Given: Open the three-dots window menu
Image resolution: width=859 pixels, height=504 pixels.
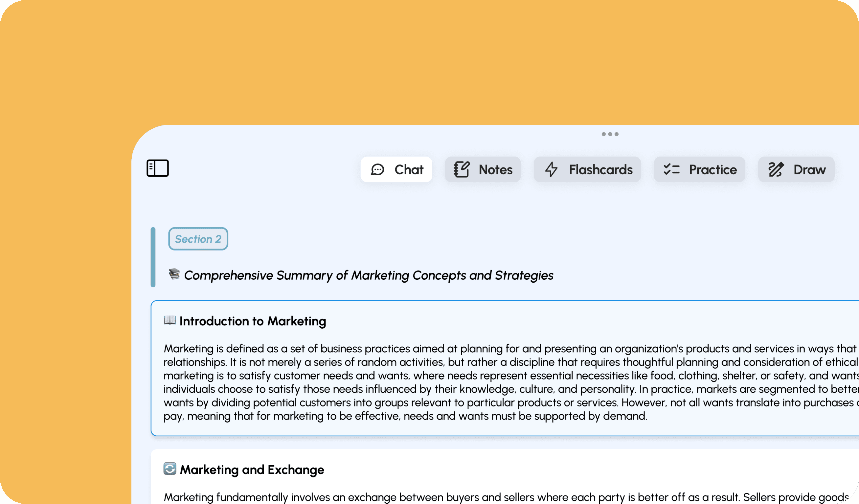Looking at the screenshot, I should tap(610, 134).
